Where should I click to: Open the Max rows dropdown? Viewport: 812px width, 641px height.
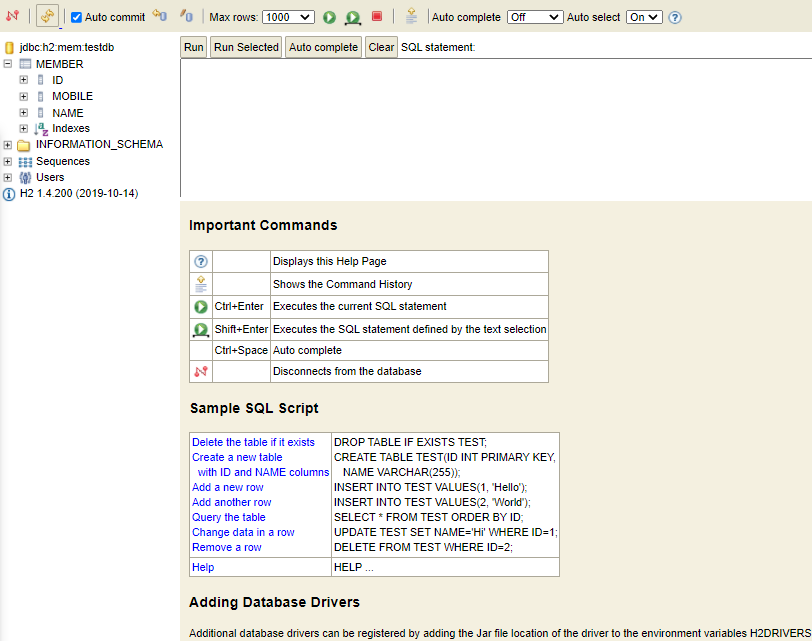tap(288, 17)
